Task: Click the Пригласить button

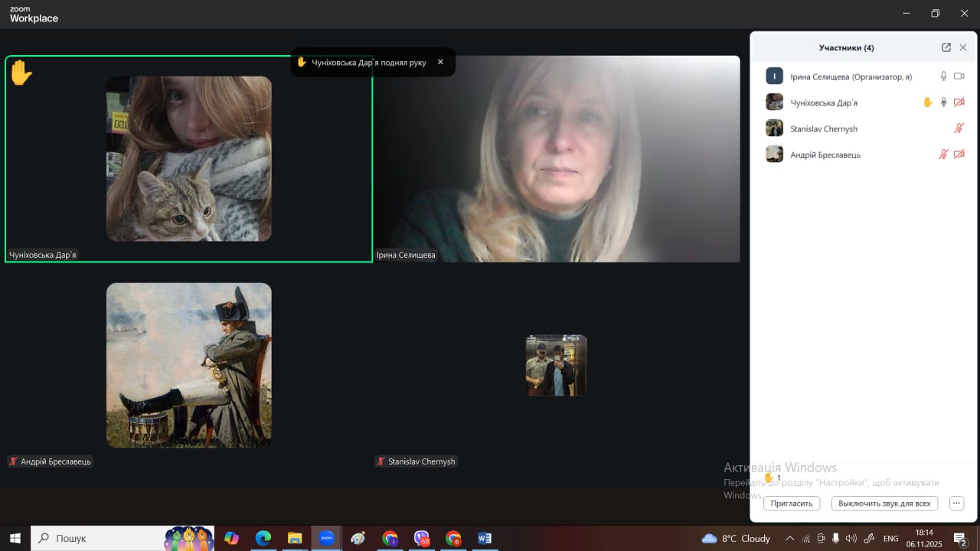Action: pyautogui.click(x=792, y=504)
